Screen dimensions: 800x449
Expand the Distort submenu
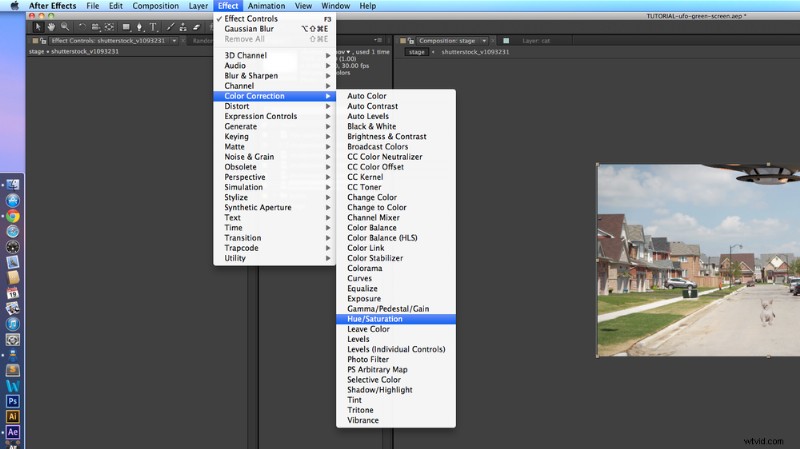coord(274,106)
